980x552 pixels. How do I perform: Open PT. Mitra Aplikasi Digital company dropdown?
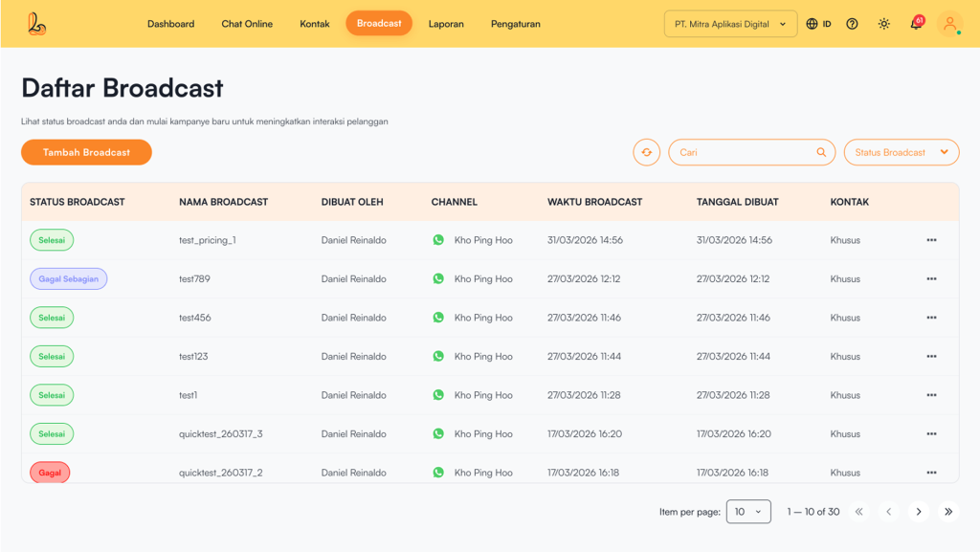pos(730,24)
